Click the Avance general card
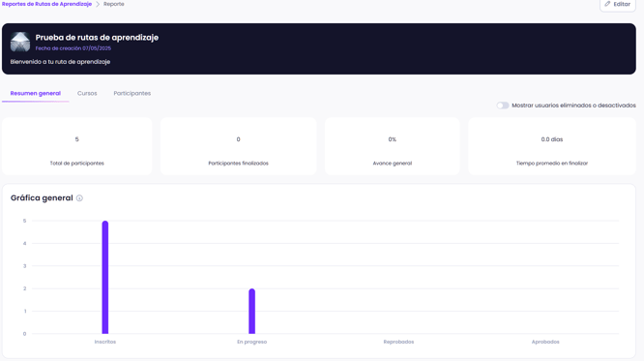This screenshot has width=644, height=361. 393,146
